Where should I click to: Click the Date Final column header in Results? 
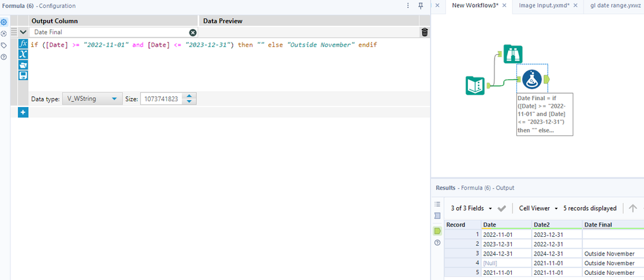click(613, 225)
